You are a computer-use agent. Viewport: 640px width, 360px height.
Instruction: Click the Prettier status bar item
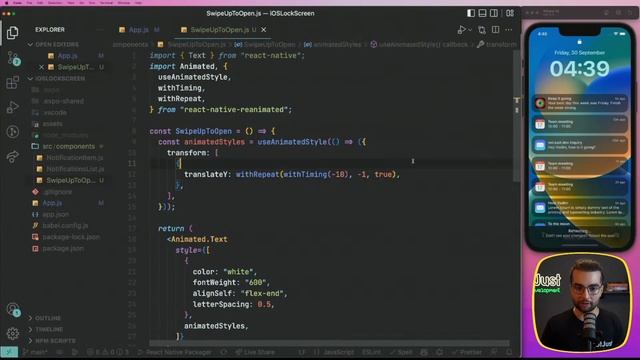pyautogui.click(x=467, y=352)
